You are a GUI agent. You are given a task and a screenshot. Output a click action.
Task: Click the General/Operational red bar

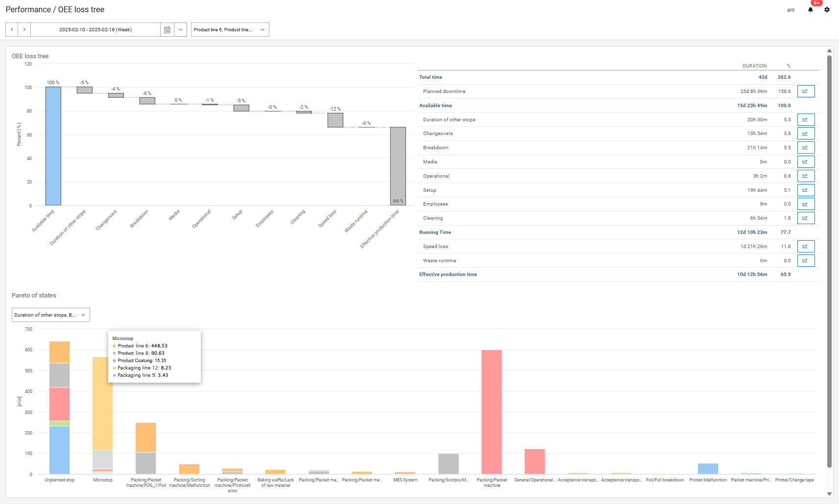(x=535, y=461)
